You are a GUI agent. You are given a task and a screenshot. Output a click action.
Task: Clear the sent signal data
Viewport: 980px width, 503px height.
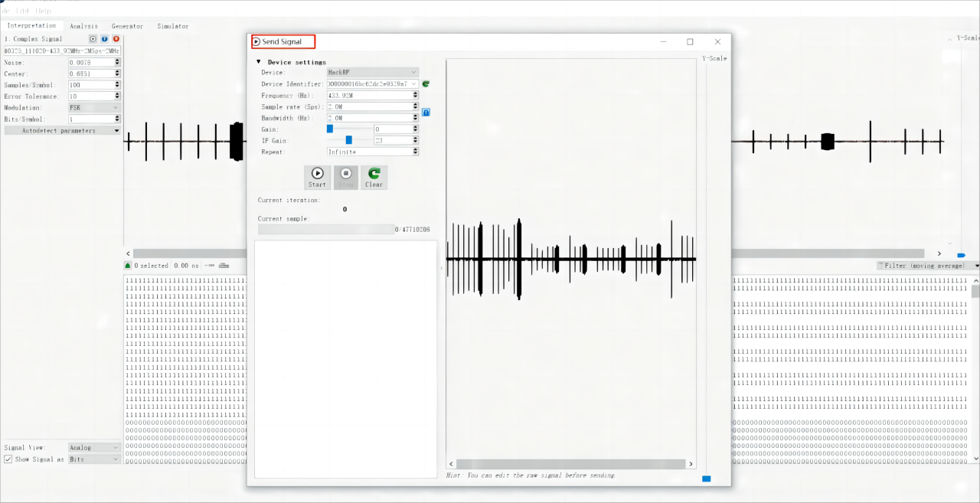pyautogui.click(x=374, y=178)
